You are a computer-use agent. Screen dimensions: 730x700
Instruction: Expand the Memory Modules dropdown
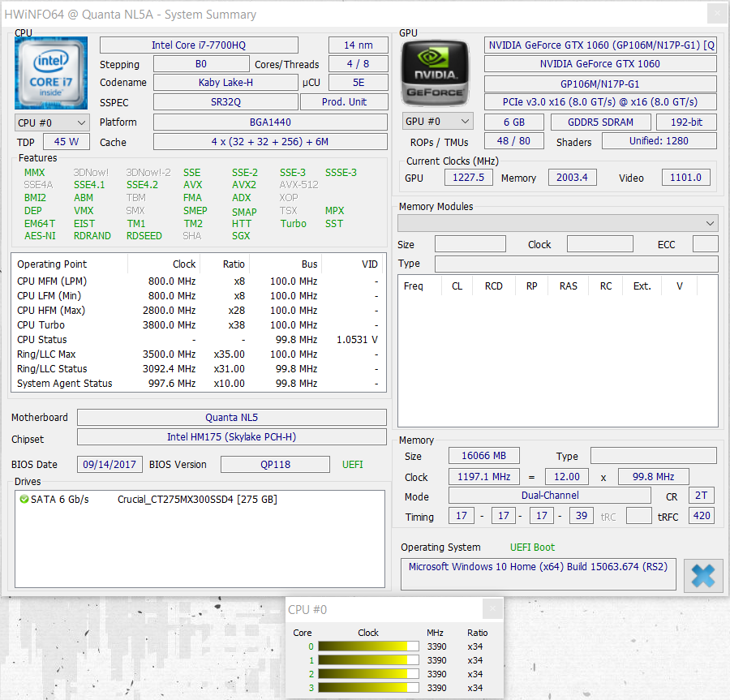557,223
